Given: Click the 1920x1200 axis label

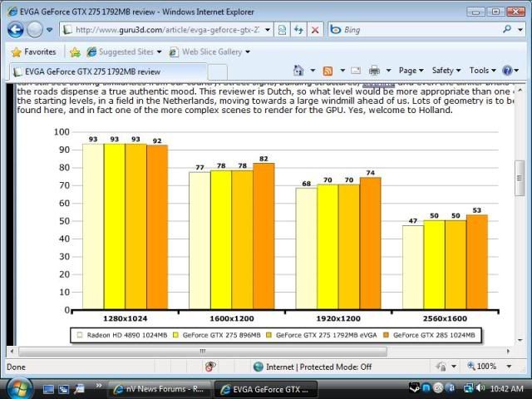Looking at the screenshot, I should click(x=338, y=318).
